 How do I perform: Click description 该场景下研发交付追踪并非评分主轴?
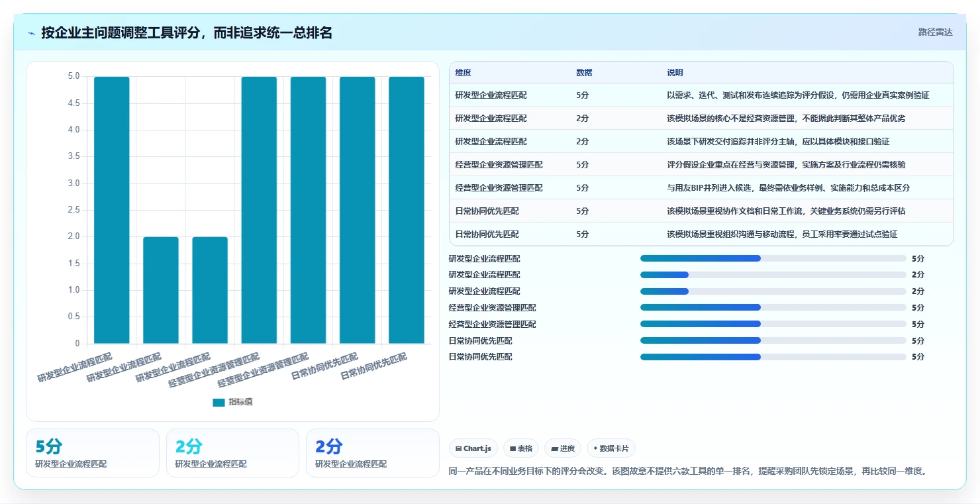pos(778,142)
